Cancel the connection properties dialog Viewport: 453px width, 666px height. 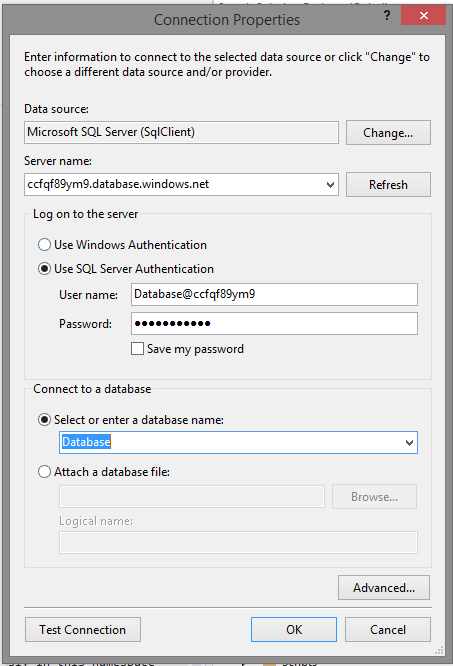tap(388, 629)
